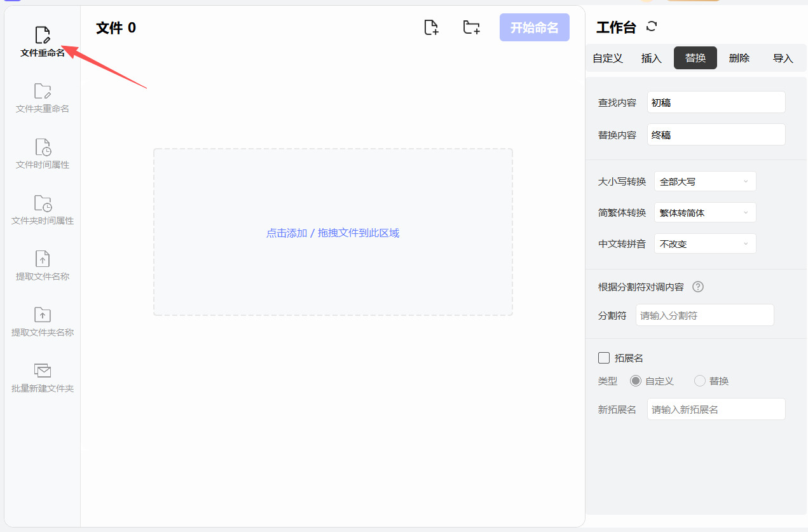Image resolution: width=808 pixels, height=532 pixels.
Task: Switch to the 插入 tab
Action: coord(652,58)
